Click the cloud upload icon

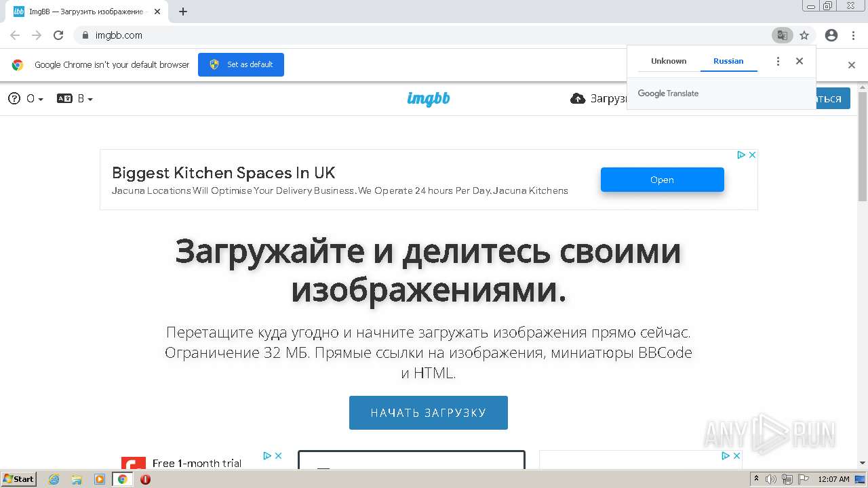[578, 99]
